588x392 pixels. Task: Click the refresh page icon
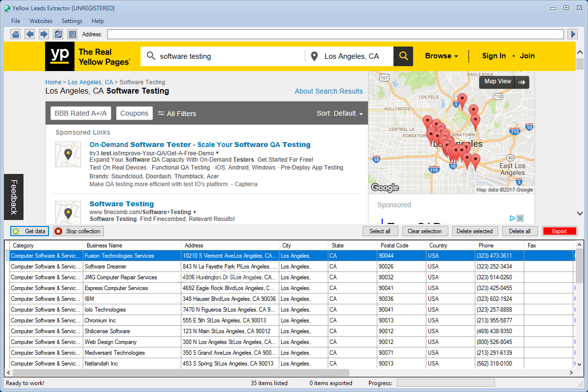click(58, 34)
